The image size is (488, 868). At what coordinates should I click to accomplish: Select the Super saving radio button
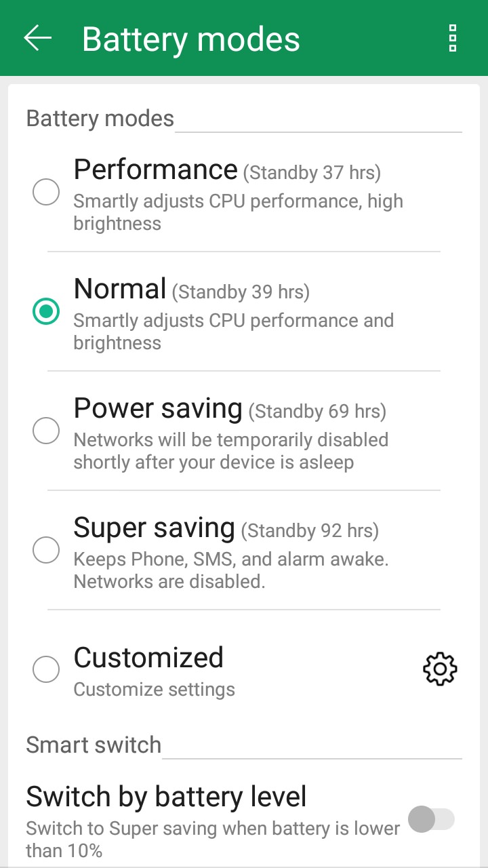(46, 550)
